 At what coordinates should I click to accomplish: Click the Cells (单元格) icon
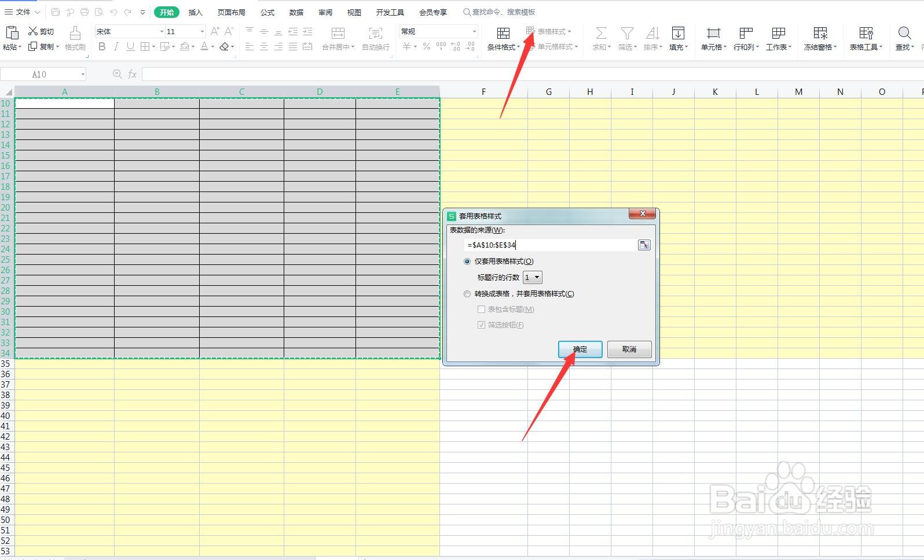tap(713, 33)
